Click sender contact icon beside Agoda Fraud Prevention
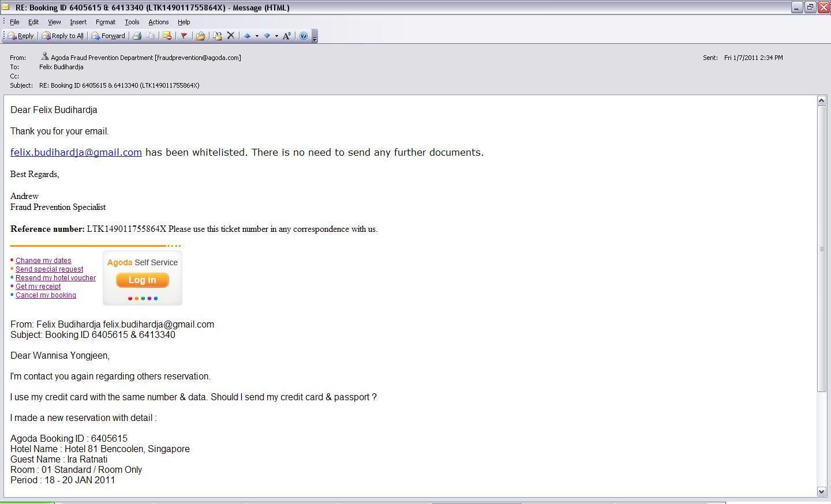The image size is (831, 504). 44,57
